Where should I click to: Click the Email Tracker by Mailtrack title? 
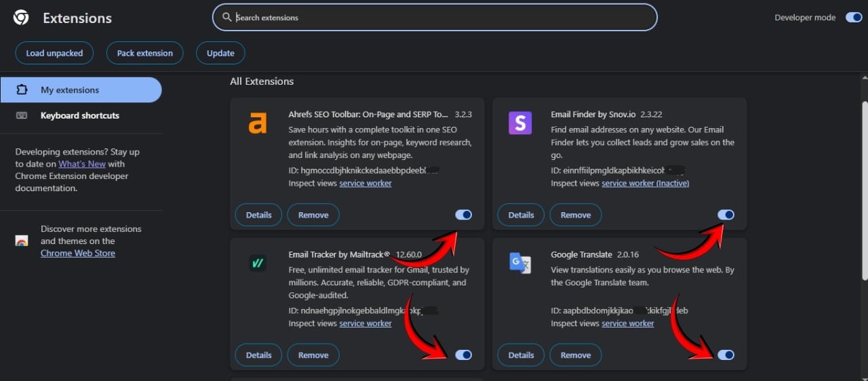click(339, 255)
